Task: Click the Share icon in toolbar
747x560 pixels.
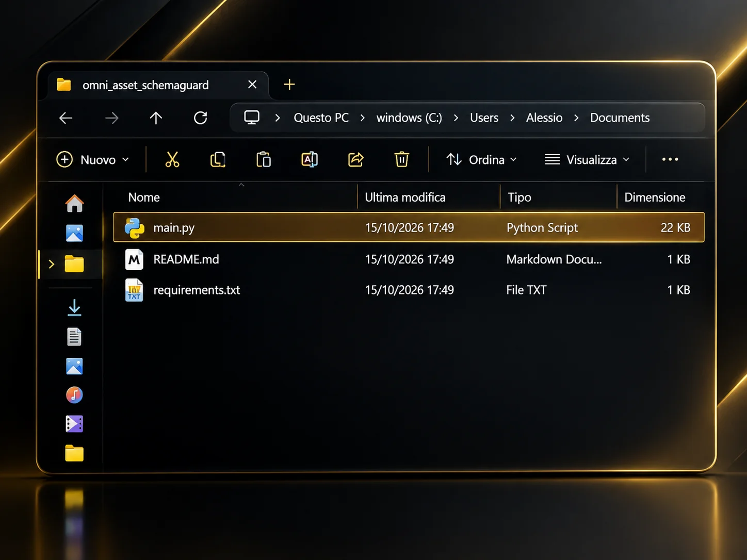Action: 356,159
